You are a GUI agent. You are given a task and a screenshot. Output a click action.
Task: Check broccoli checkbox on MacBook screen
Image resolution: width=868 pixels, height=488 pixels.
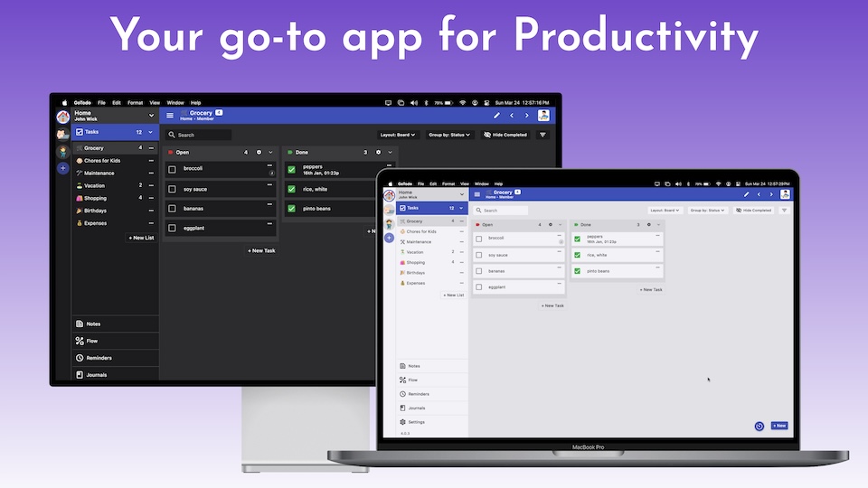(479, 239)
